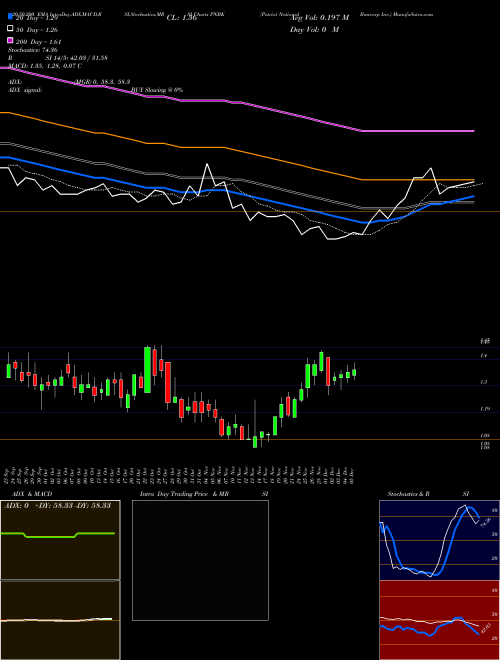
Task: Click the 'ADX & MACD' panel title
Action: tap(32, 494)
